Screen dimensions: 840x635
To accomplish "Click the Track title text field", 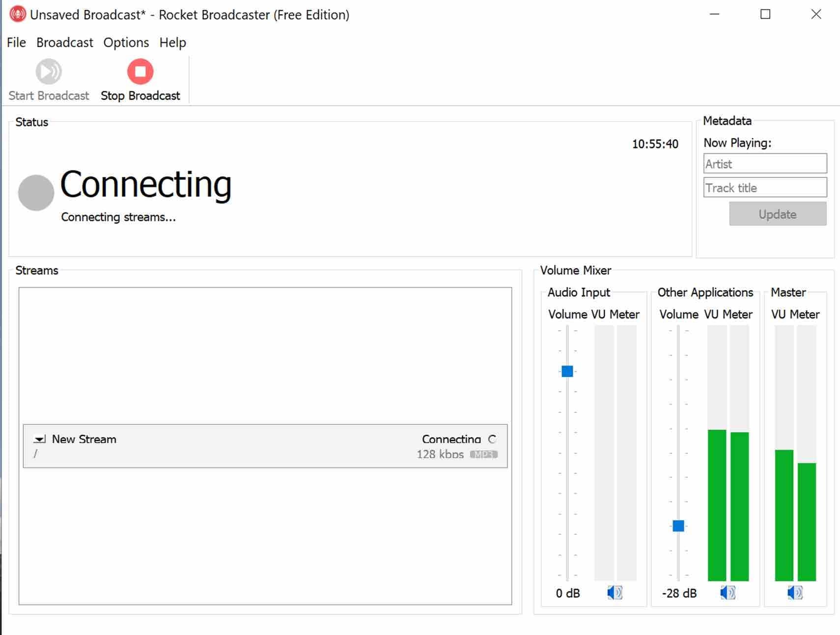I will click(765, 187).
